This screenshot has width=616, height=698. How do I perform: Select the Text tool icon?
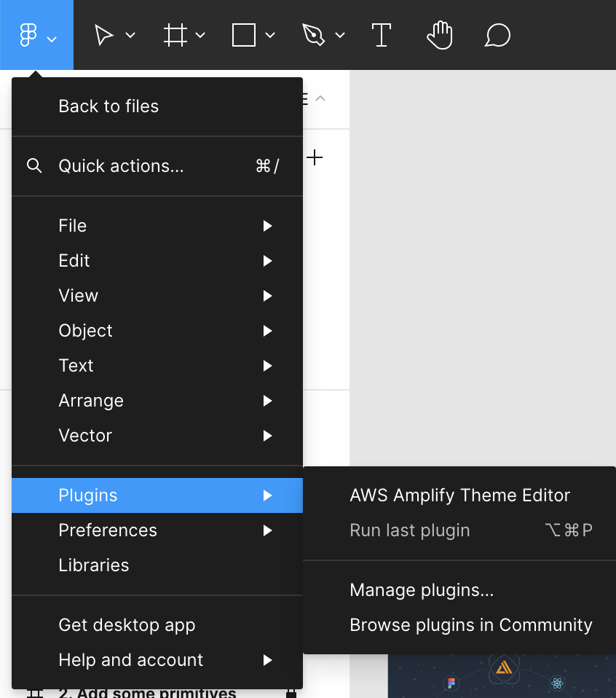[382, 35]
